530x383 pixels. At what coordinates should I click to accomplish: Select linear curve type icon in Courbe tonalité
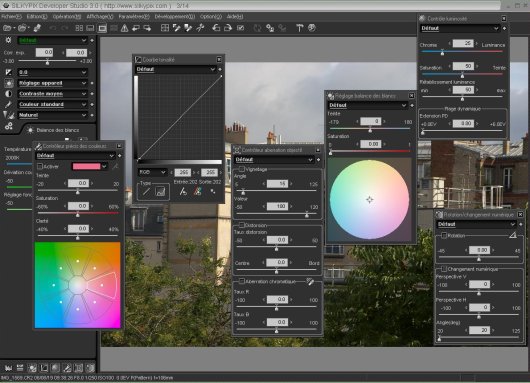click(x=146, y=192)
